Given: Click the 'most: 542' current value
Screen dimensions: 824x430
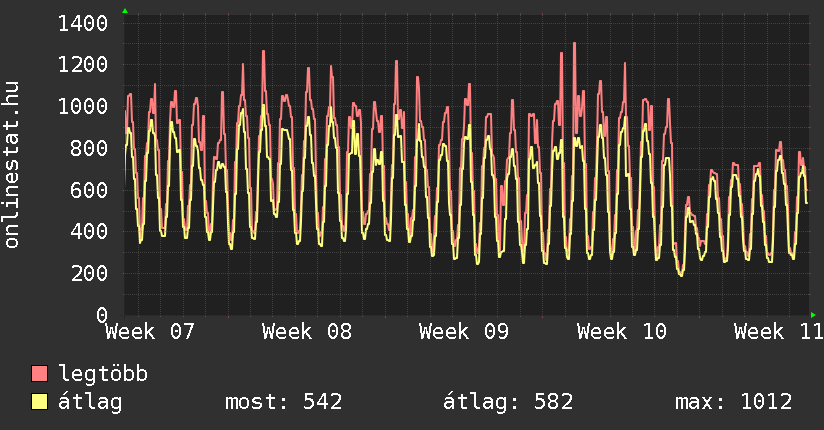Looking at the screenshot, I should tap(285, 402).
